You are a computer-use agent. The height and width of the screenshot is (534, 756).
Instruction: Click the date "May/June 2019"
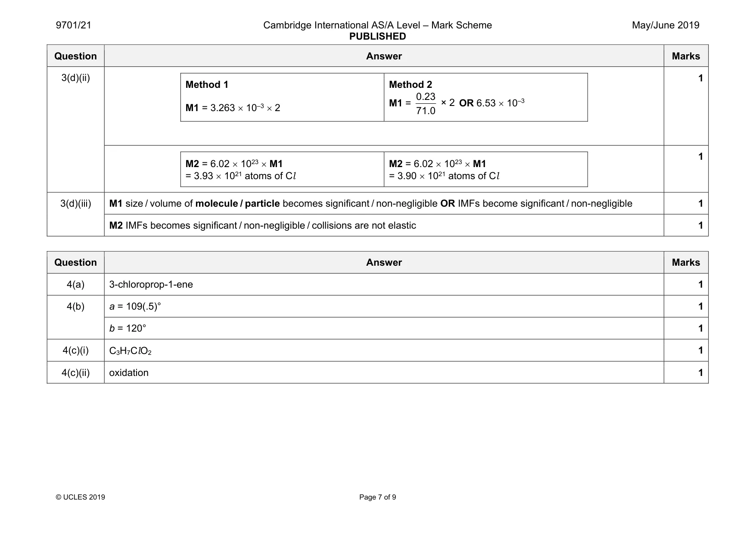coord(666,25)
